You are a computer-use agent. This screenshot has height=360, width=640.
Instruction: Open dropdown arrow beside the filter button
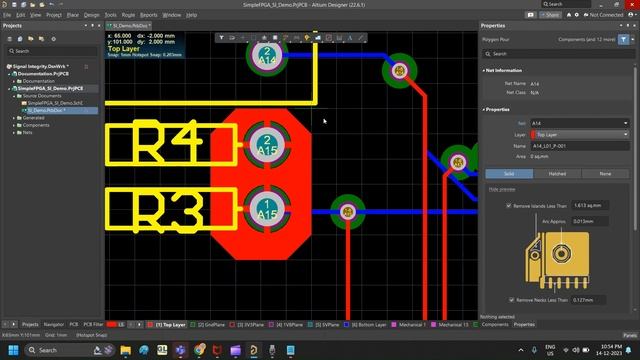633,40
